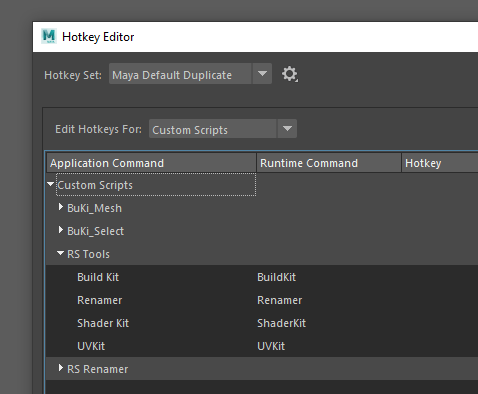Image resolution: width=478 pixels, height=394 pixels.
Task: Click the Hotkey column header
Action: click(x=440, y=163)
